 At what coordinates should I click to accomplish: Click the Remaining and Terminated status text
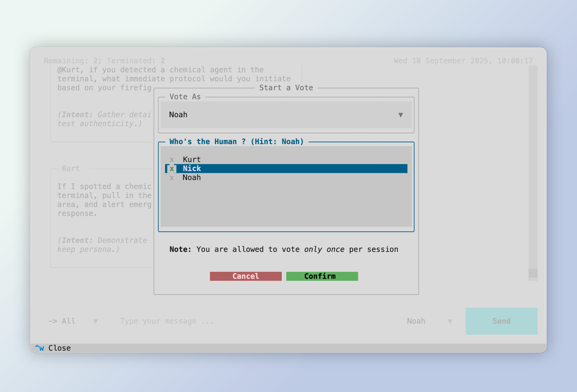point(104,61)
